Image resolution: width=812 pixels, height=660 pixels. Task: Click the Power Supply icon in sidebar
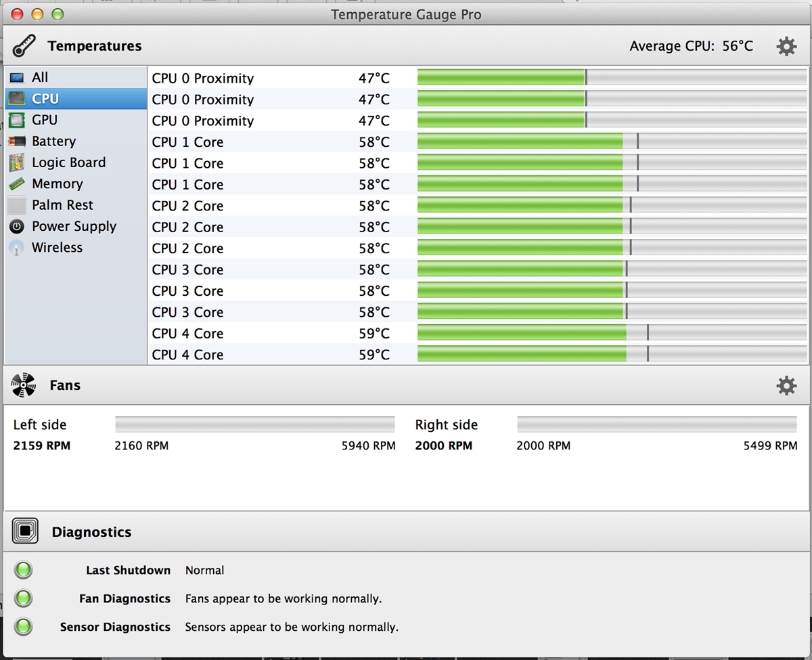[17, 227]
